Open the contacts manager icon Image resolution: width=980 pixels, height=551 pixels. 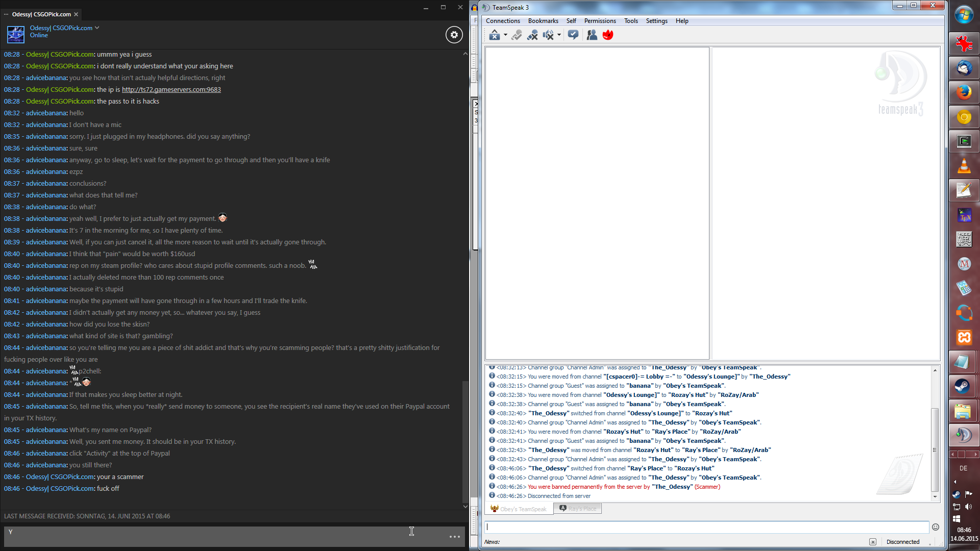point(592,35)
